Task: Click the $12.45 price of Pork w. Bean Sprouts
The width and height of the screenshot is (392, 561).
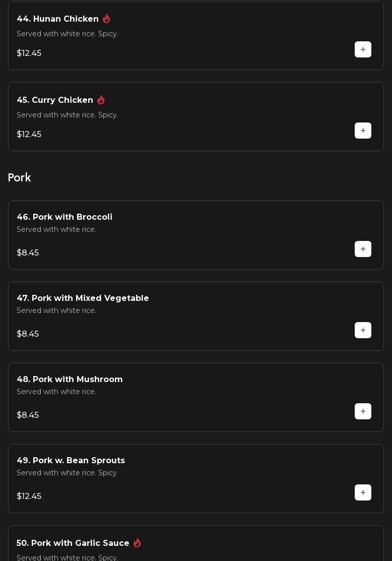Action: pyautogui.click(x=29, y=496)
